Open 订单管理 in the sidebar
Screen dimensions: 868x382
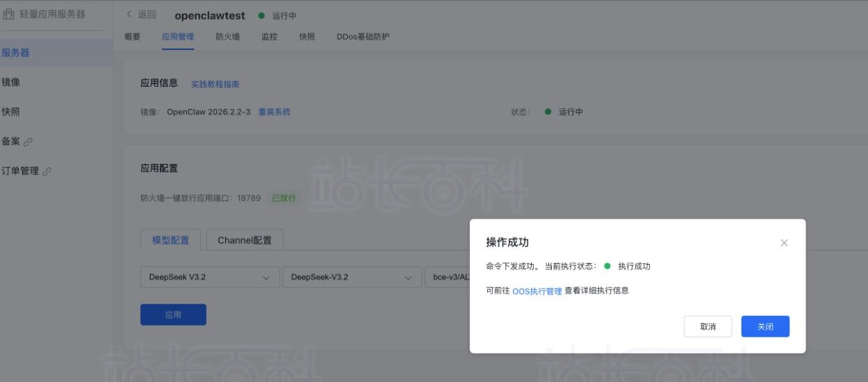20,171
